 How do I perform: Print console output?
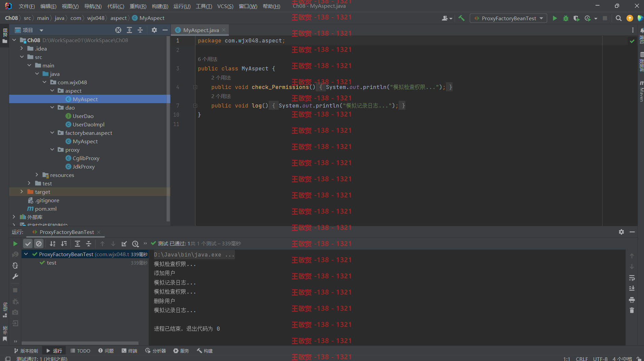(x=632, y=300)
